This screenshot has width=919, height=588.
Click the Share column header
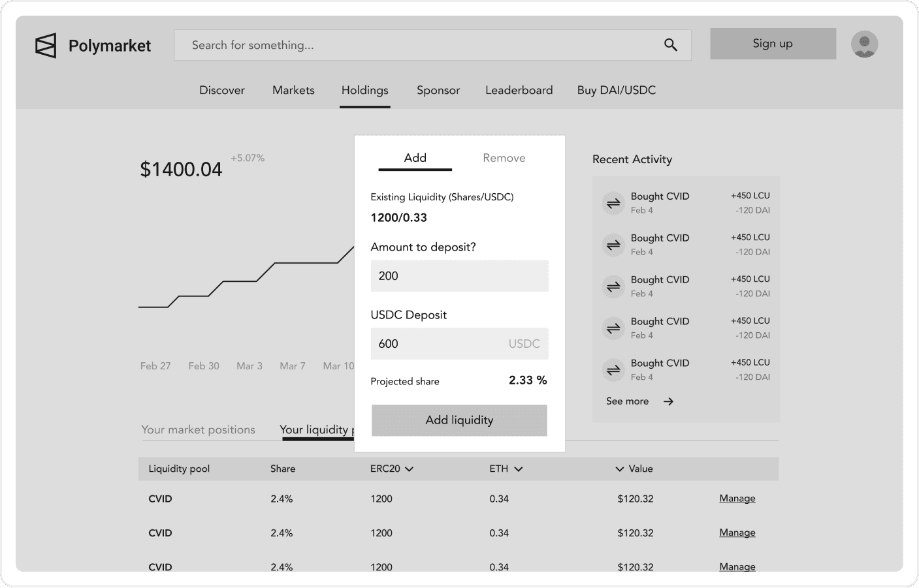[x=283, y=469]
